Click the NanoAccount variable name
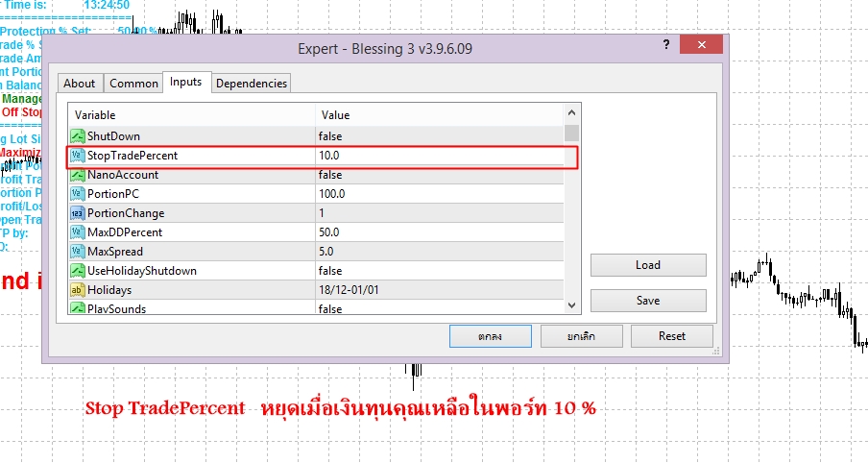868x463 pixels. click(123, 175)
